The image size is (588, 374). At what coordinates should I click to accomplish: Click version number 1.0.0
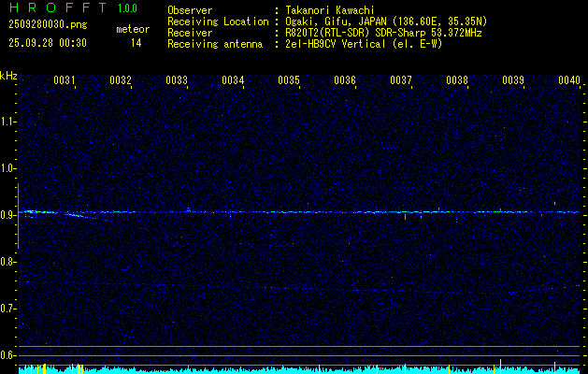[127, 8]
